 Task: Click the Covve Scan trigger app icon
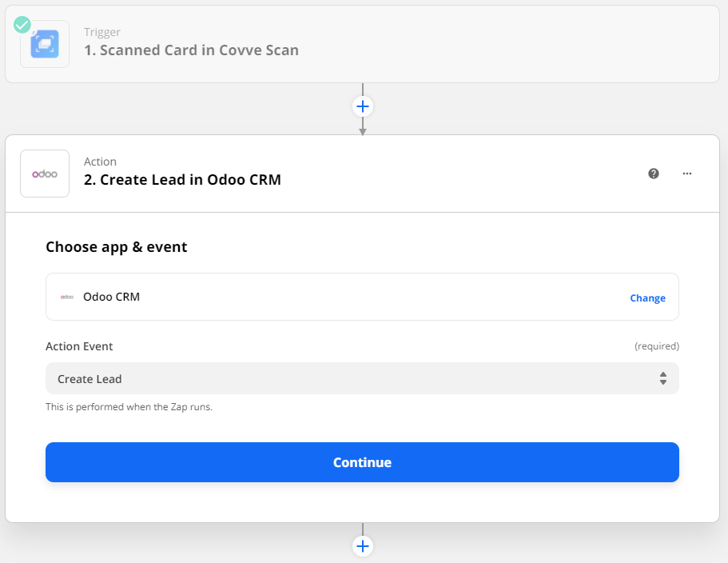pyautogui.click(x=45, y=44)
